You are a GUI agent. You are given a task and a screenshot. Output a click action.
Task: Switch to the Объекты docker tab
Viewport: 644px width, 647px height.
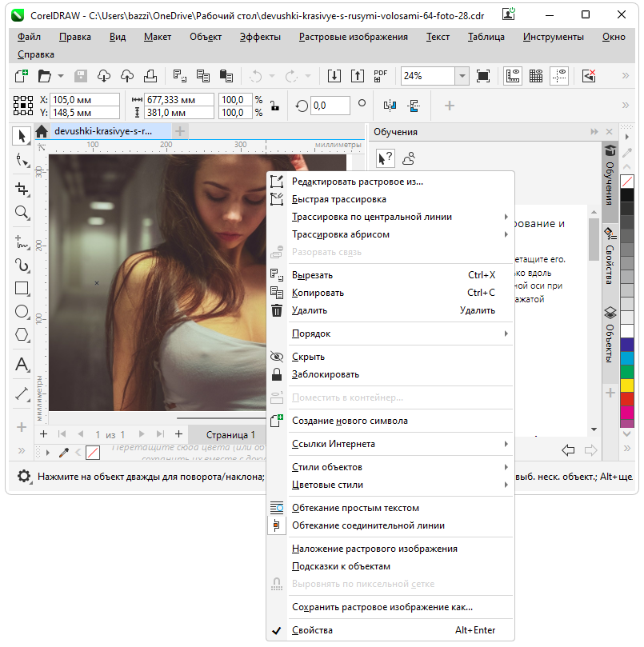tap(610, 335)
